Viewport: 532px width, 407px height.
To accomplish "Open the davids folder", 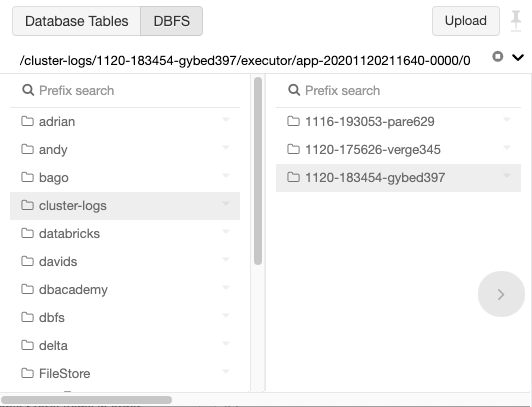I will (125, 261).
